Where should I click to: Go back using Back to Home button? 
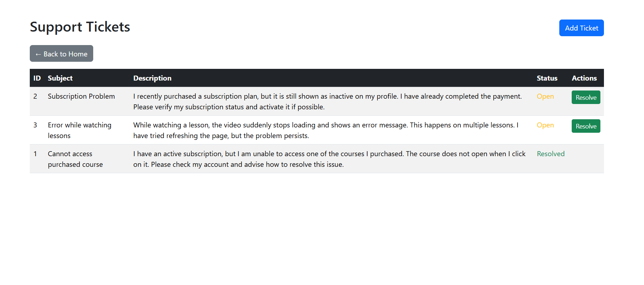(61, 54)
